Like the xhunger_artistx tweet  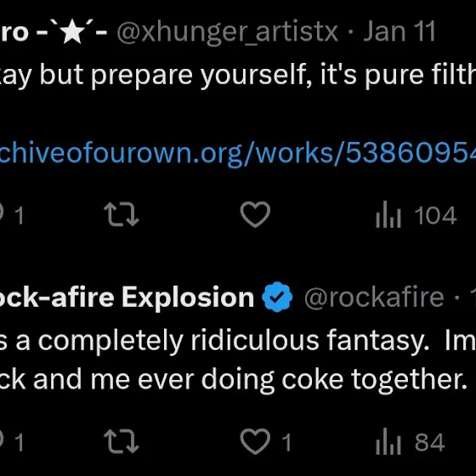[255, 214]
